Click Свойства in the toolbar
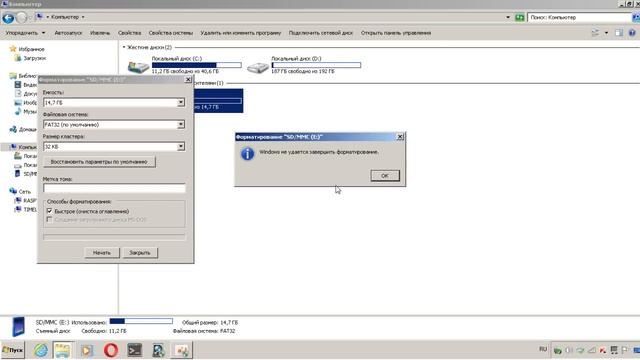Screen dimensions: 640x360 (129, 33)
